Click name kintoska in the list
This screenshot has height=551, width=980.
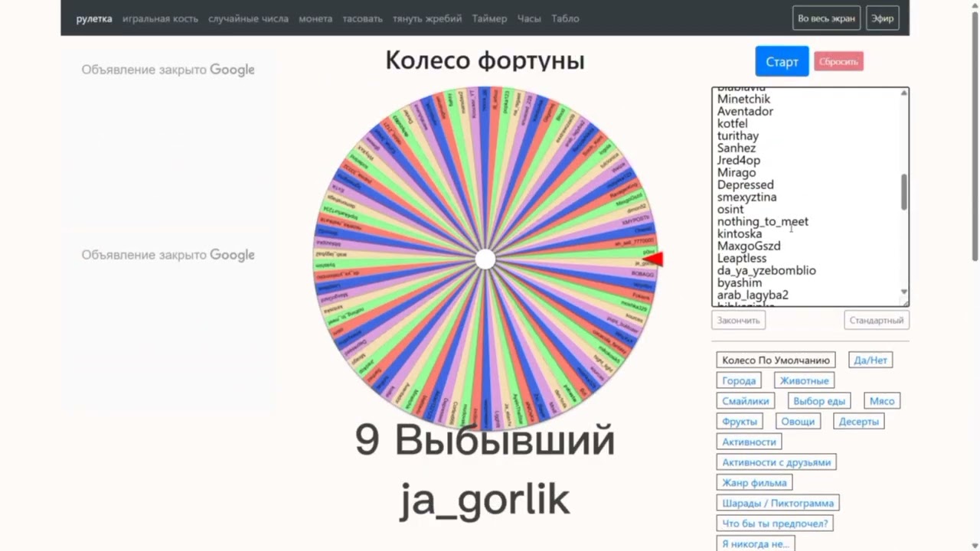click(740, 233)
